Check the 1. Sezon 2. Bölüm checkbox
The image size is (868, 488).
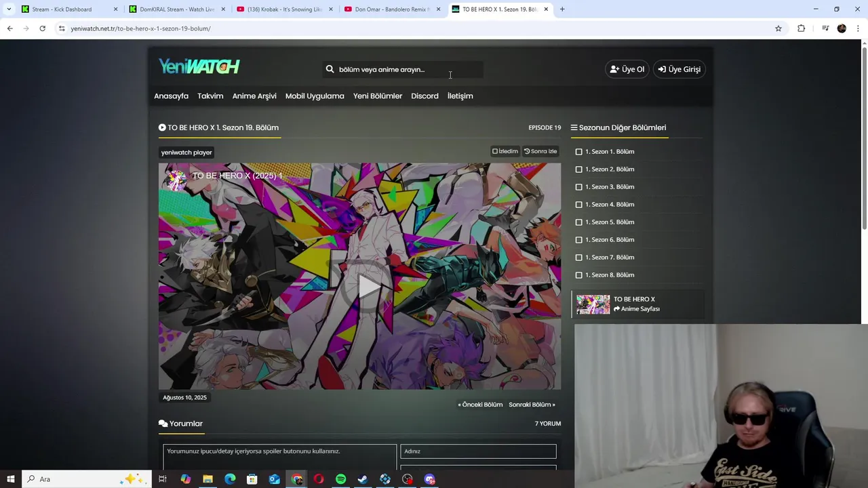(x=578, y=169)
